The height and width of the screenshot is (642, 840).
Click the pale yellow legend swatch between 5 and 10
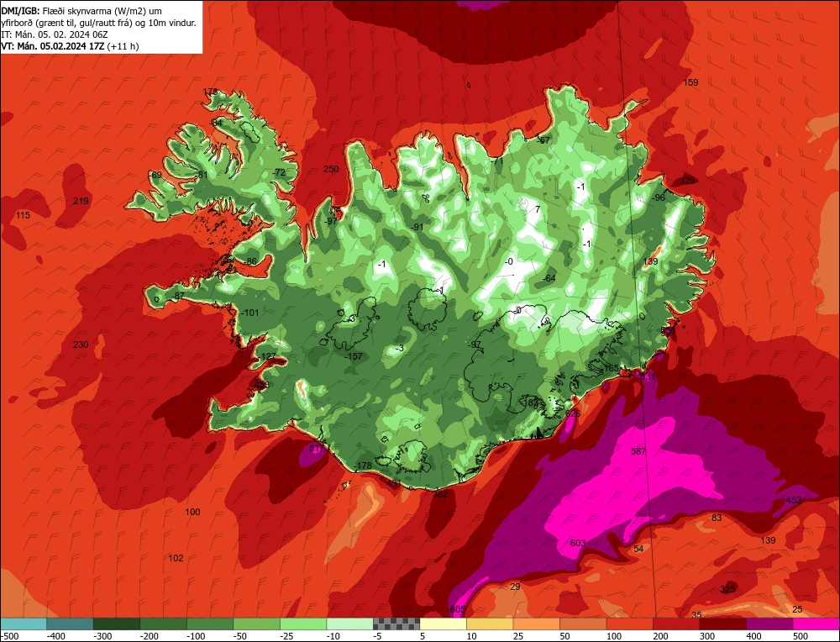[x=443, y=624]
